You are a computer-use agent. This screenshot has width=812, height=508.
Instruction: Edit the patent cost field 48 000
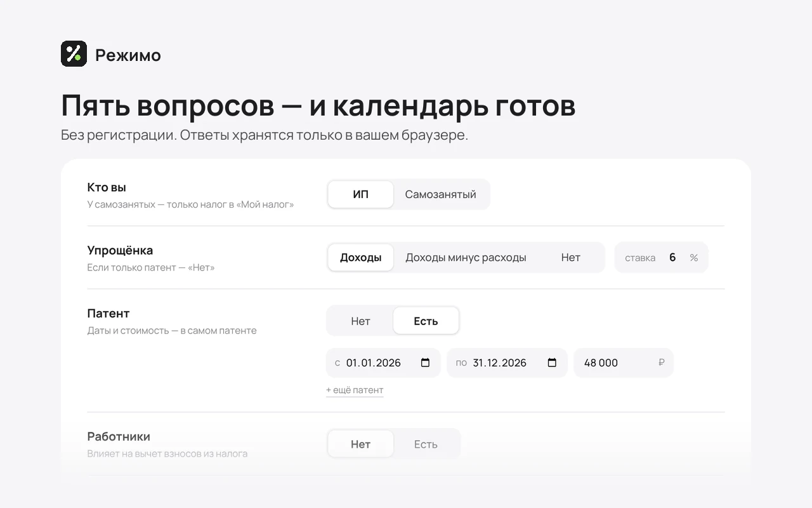point(624,363)
